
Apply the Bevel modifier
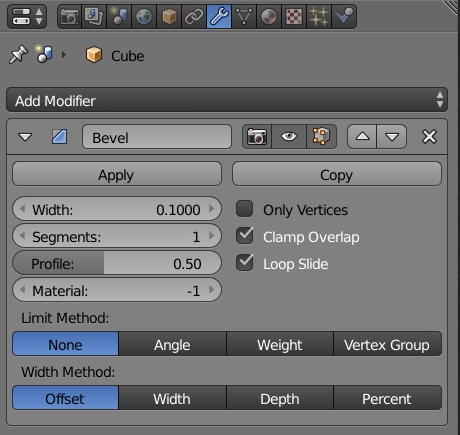pos(117,174)
